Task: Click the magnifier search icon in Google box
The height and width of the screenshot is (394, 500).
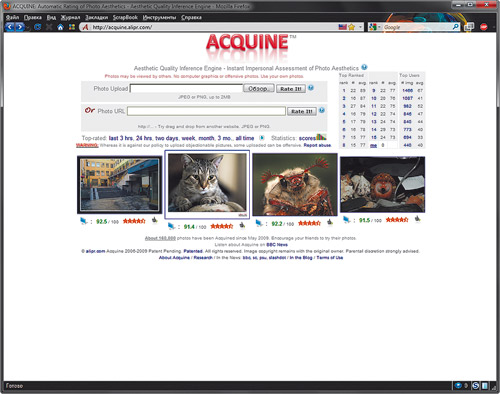Action: pos(455,27)
